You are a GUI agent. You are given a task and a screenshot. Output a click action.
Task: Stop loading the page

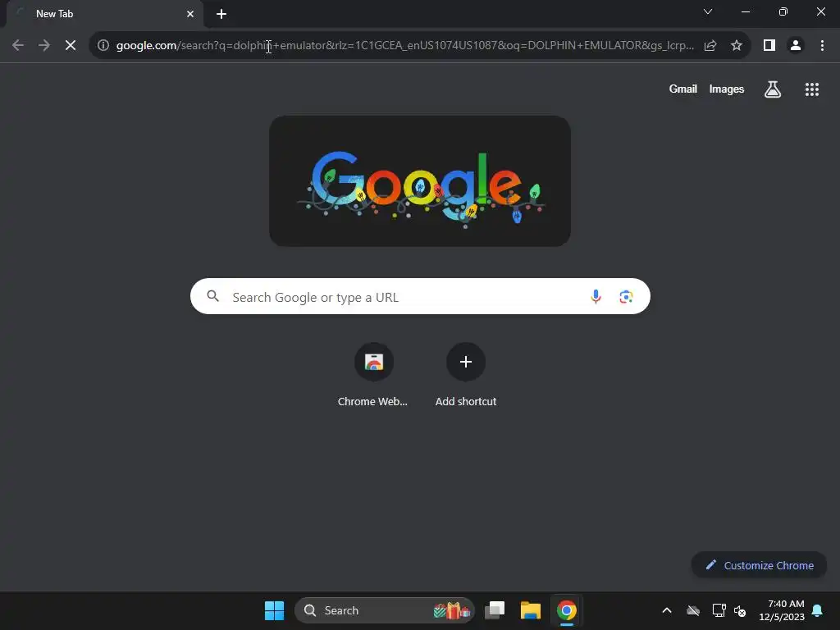pos(71,46)
